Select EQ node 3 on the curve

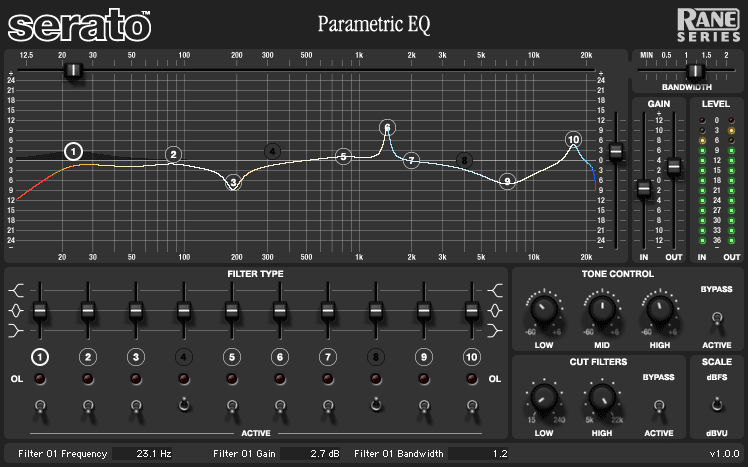[x=233, y=182]
